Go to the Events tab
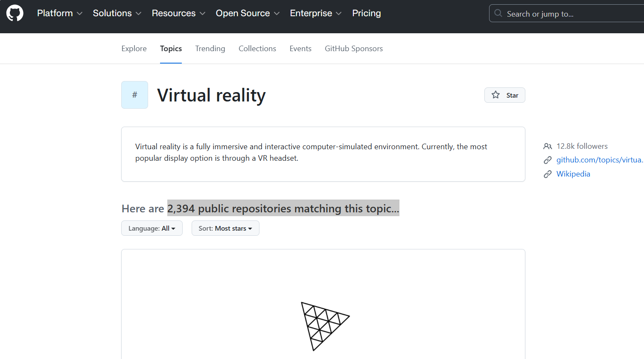Image resolution: width=644 pixels, height=359 pixels. [300, 49]
